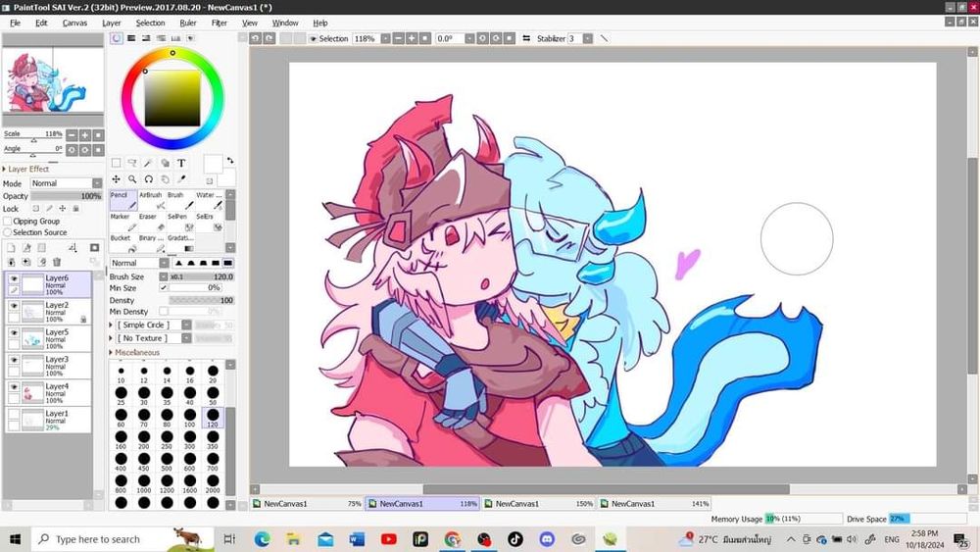This screenshot has width=980, height=552.
Task: Select the Rotate view tool
Action: (x=149, y=179)
